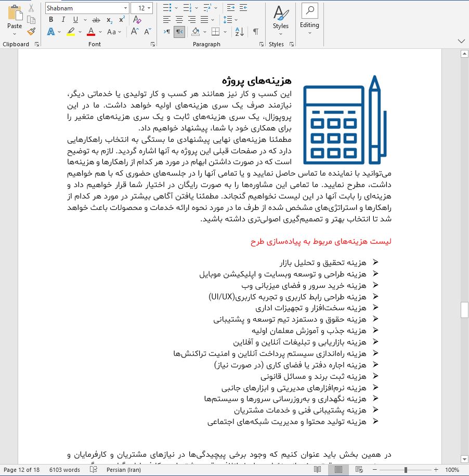This screenshot has width=469, height=476.
Task: Open the Styles gallery
Action: click(280, 20)
